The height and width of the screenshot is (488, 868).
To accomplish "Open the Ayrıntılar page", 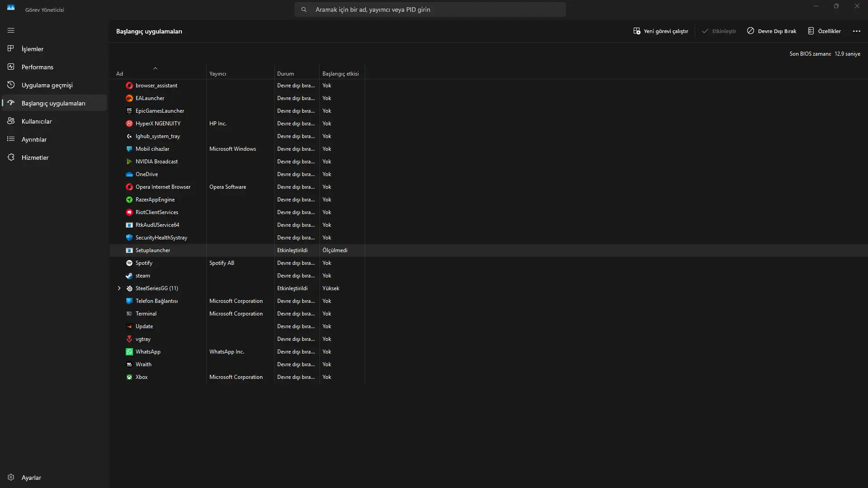I will pos(54,139).
